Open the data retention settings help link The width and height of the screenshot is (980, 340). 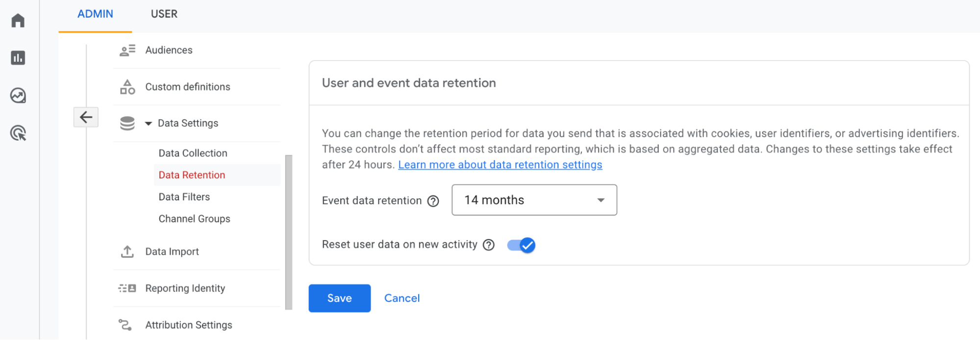tap(500, 165)
